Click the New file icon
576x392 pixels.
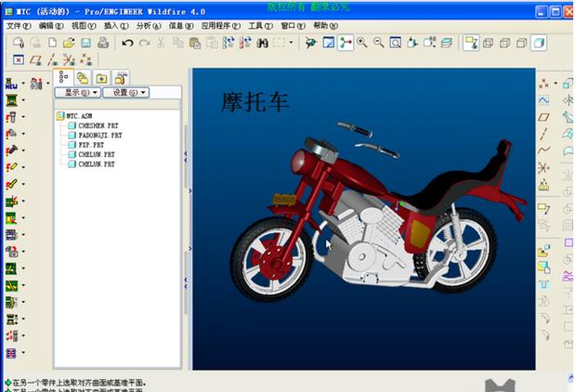[52, 43]
